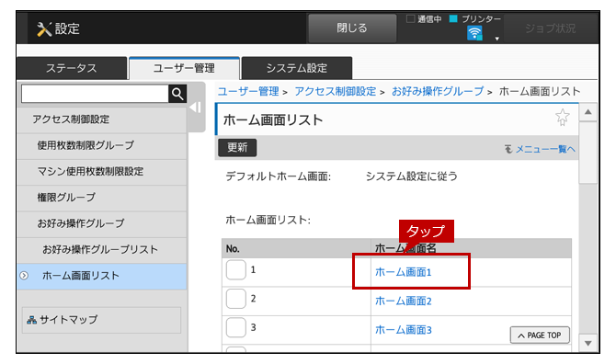616x364 pixels.
Task: Select お好み操作グループリスト in the sidebar
Action: pos(102,250)
